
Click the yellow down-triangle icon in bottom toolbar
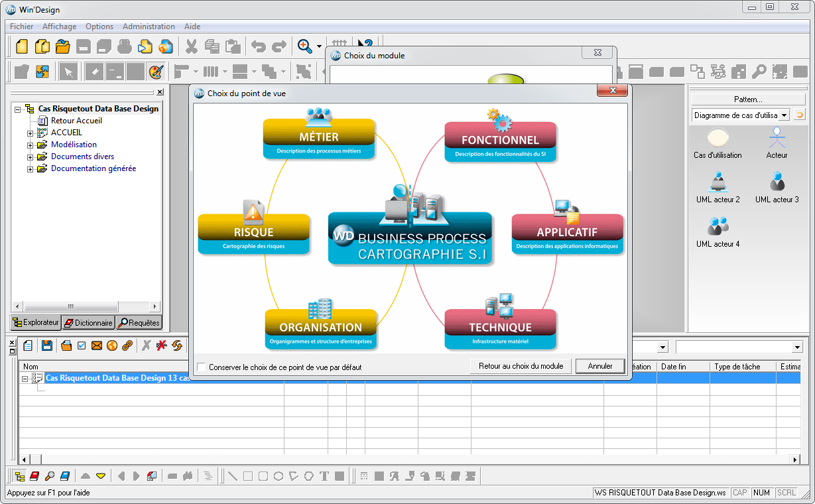(101, 475)
